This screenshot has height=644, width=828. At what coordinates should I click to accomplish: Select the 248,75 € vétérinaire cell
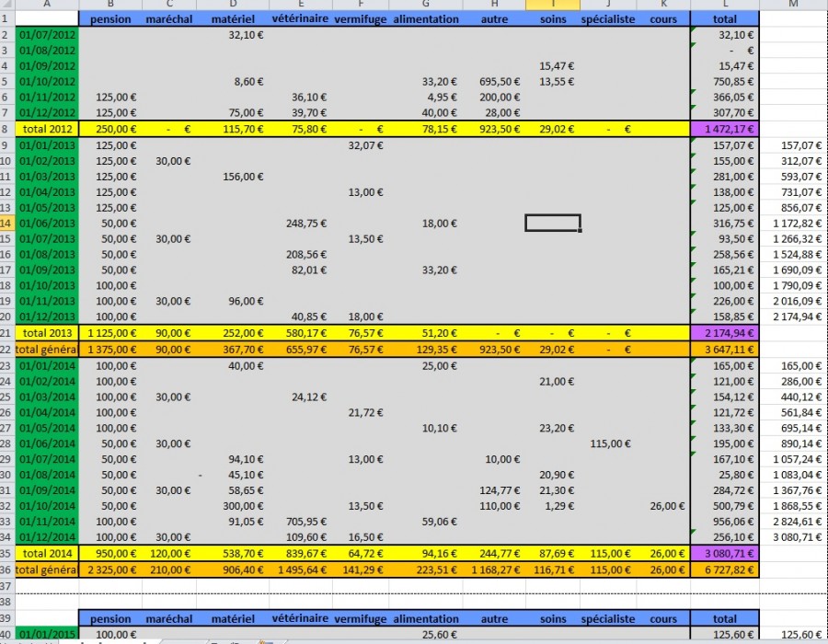pyautogui.click(x=301, y=224)
